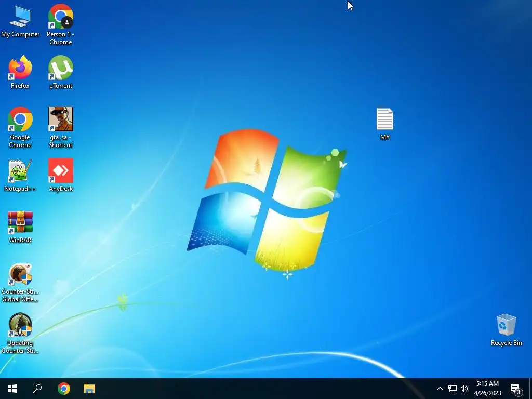
Task: Select the MY text file on desktop
Action: click(x=385, y=124)
